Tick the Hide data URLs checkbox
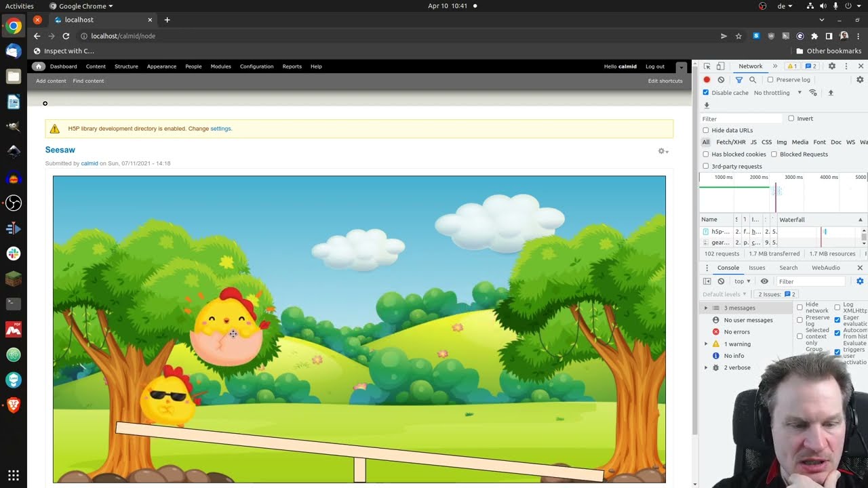868x488 pixels. pos(706,130)
